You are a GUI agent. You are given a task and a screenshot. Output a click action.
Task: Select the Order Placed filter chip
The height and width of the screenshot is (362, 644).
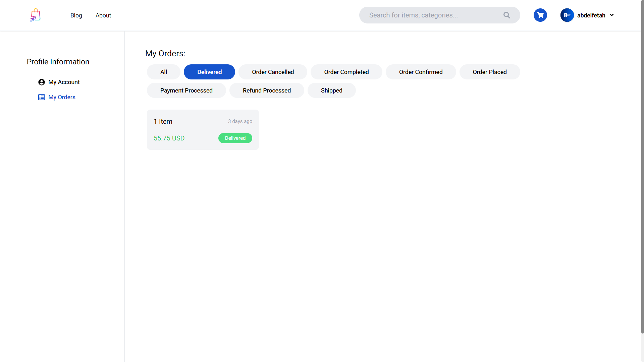point(489,72)
